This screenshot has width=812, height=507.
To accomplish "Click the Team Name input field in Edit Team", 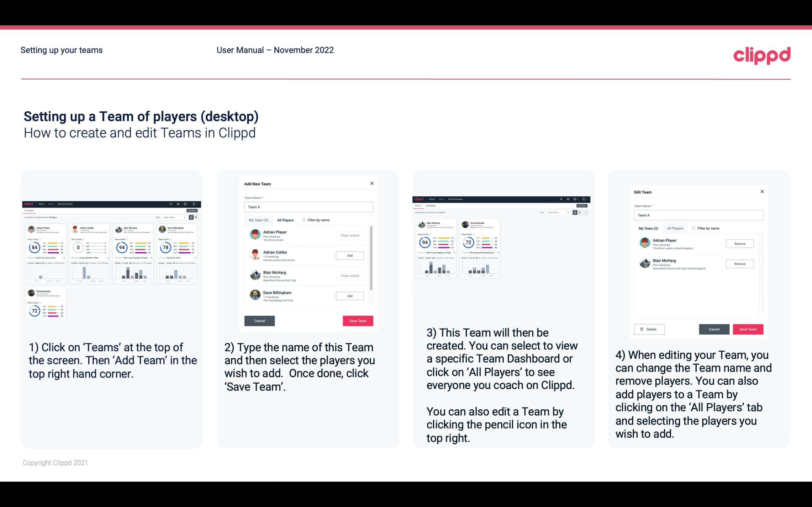I will pyautogui.click(x=698, y=215).
